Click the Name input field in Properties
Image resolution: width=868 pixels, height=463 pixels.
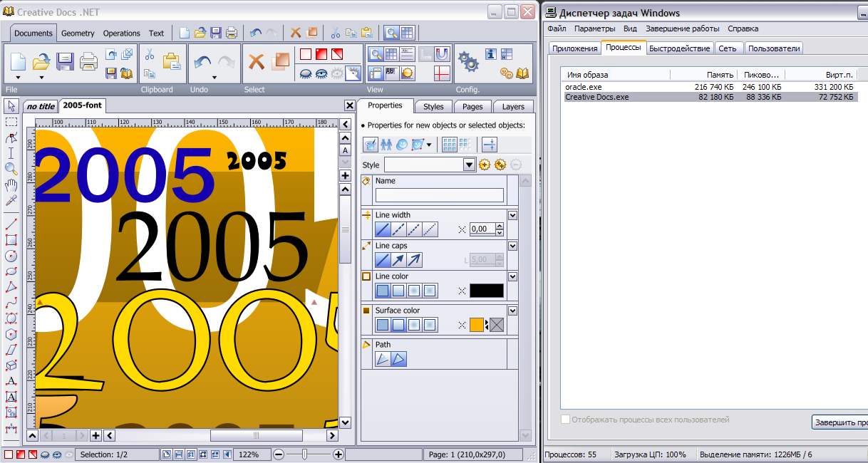pyautogui.click(x=439, y=195)
